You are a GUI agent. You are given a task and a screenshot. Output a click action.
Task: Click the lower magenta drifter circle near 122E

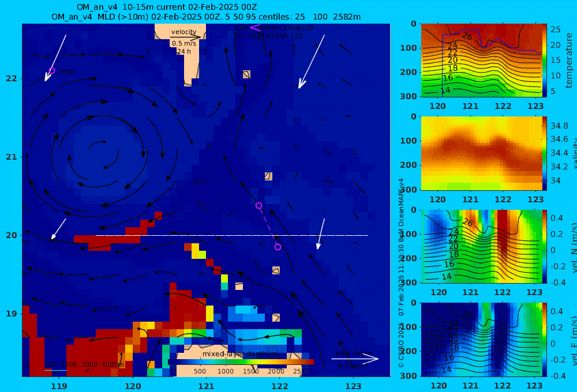tap(278, 247)
